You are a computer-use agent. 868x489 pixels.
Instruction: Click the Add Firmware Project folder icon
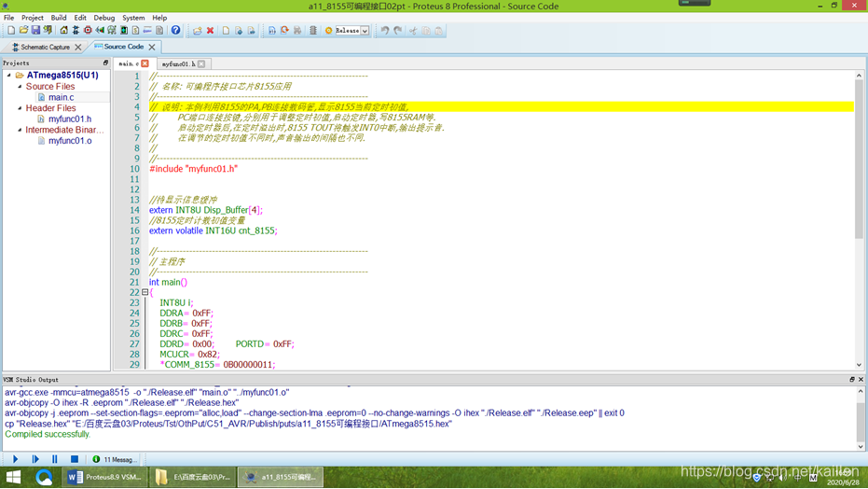(197, 31)
